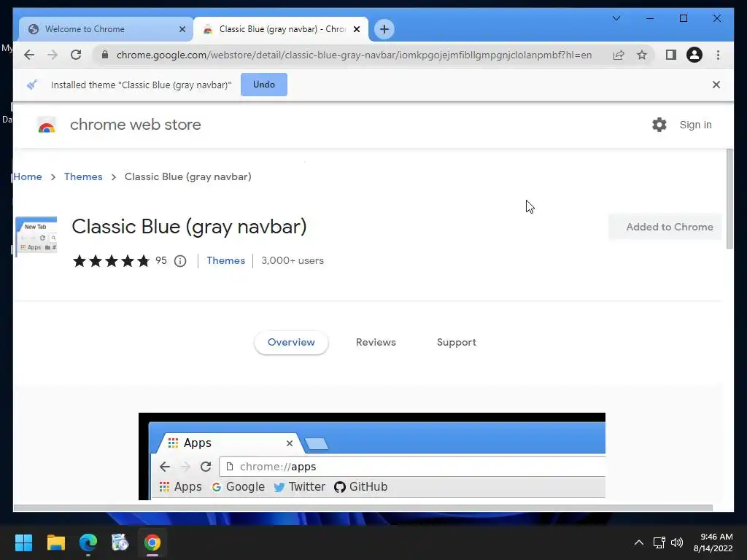Undo the installed theme
The width and height of the screenshot is (747, 560).
pos(264,85)
